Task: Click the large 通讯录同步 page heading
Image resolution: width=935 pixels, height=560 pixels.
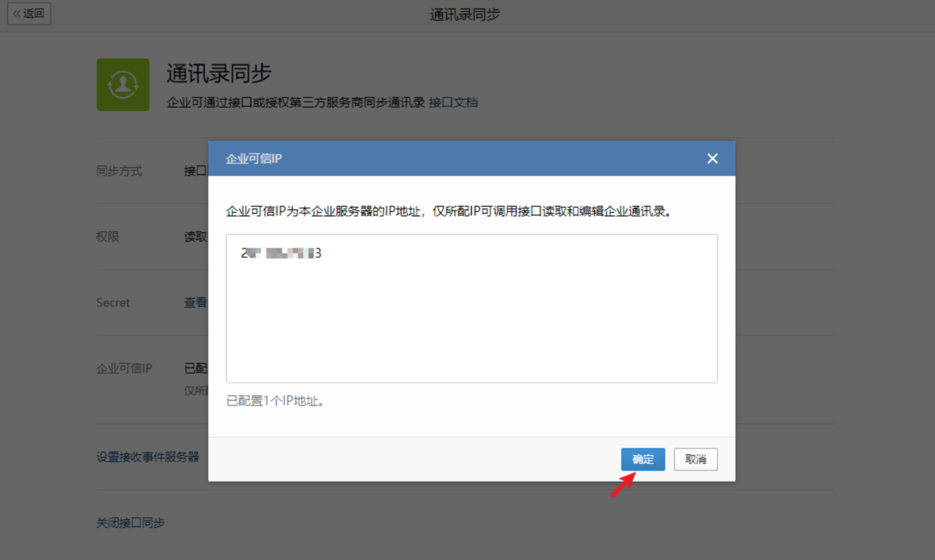Action: [219, 73]
